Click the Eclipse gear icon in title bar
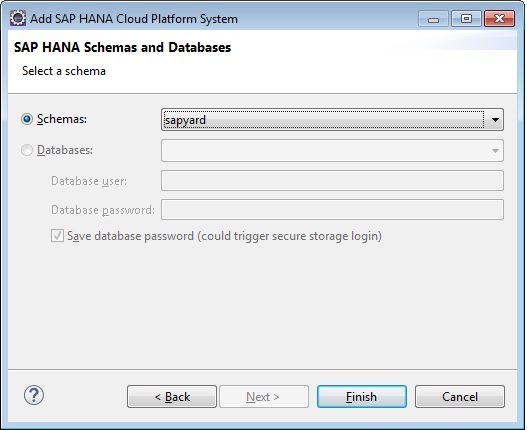This screenshot has height=430, width=527. pos(17,18)
